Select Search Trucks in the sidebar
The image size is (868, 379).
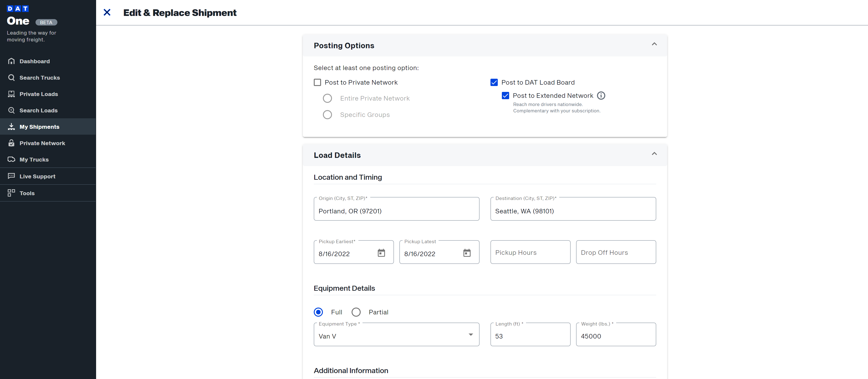pos(40,77)
